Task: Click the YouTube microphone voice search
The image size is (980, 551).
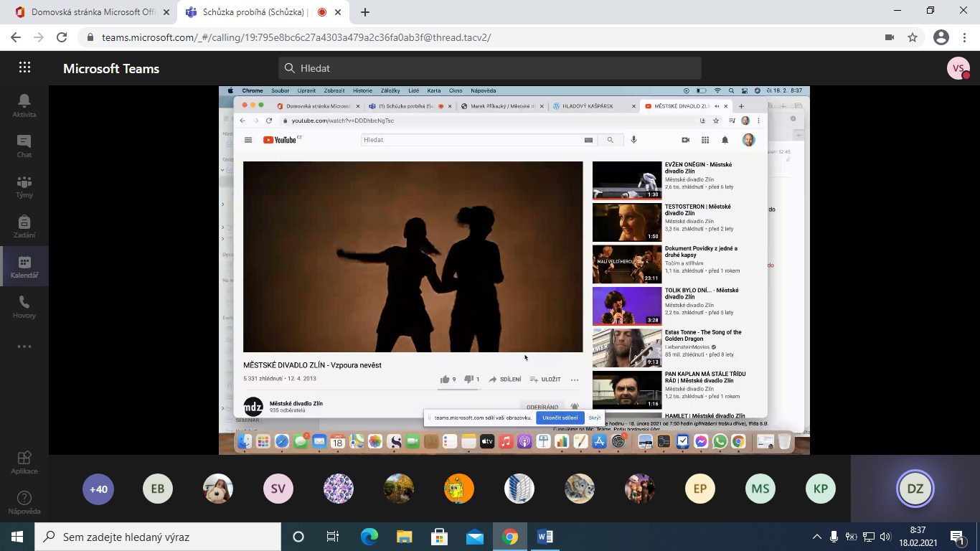Action: (x=633, y=140)
